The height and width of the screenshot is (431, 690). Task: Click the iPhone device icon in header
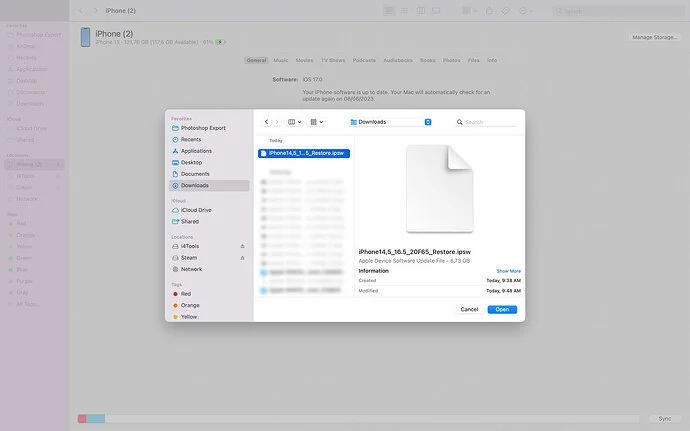pyautogui.click(x=85, y=37)
